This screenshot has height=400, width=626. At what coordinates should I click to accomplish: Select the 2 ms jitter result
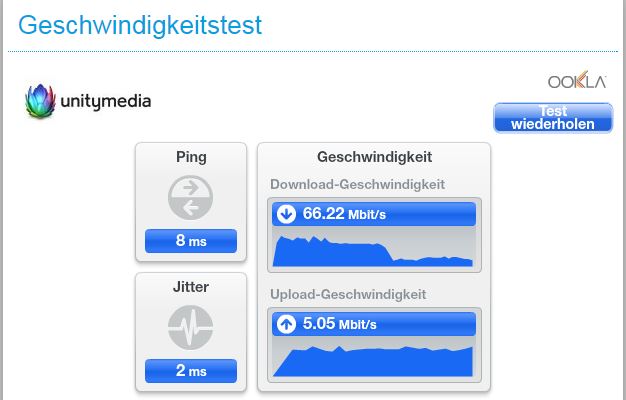click(191, 371)
